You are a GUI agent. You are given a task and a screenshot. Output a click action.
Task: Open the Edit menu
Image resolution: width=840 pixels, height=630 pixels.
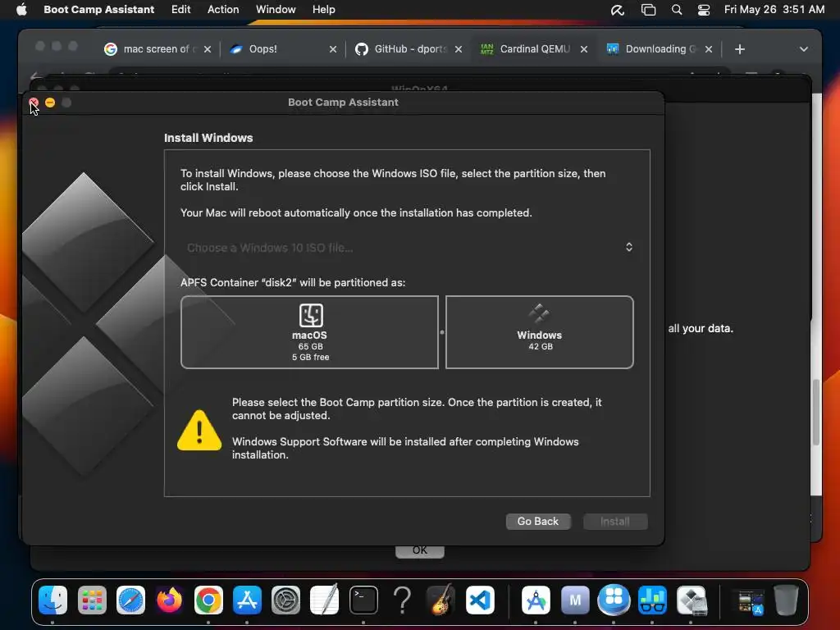[180, 9]
